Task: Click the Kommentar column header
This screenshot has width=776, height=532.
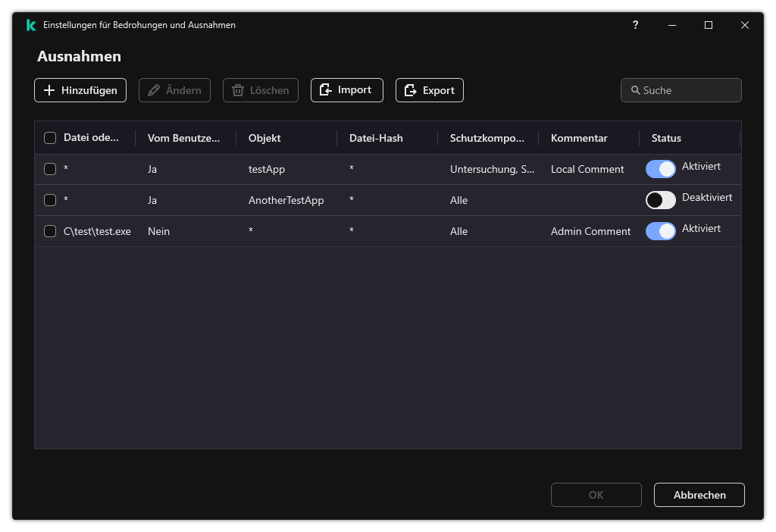Action: tap(579, 138)
